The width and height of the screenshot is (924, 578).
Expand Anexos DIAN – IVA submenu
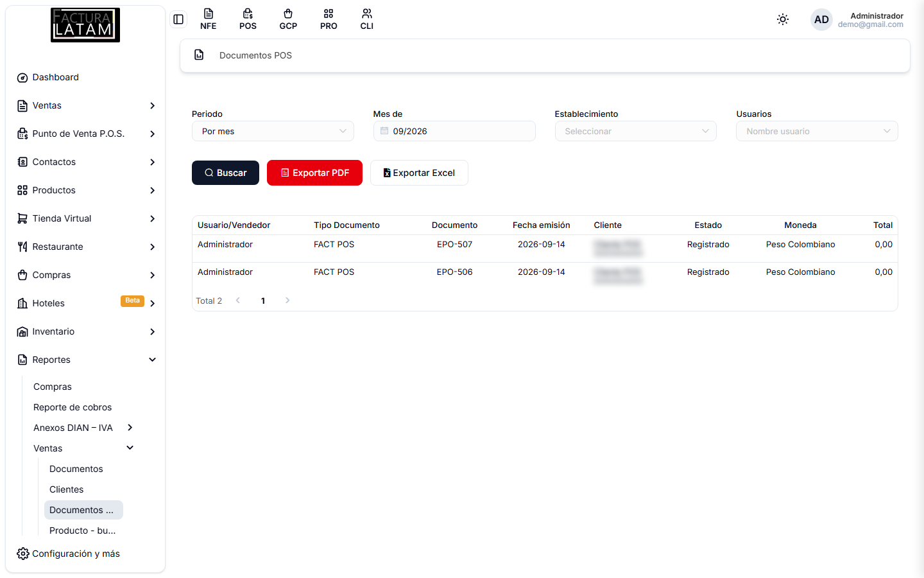pos(83,428)
